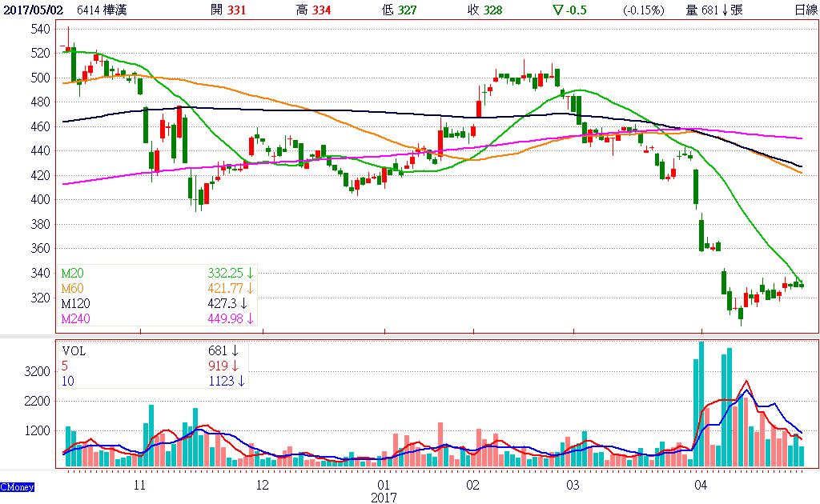This screenshot has height=504, width=820.
Task: Click the 6414 樺漢 stock name
Action: [x=102, y=10]
